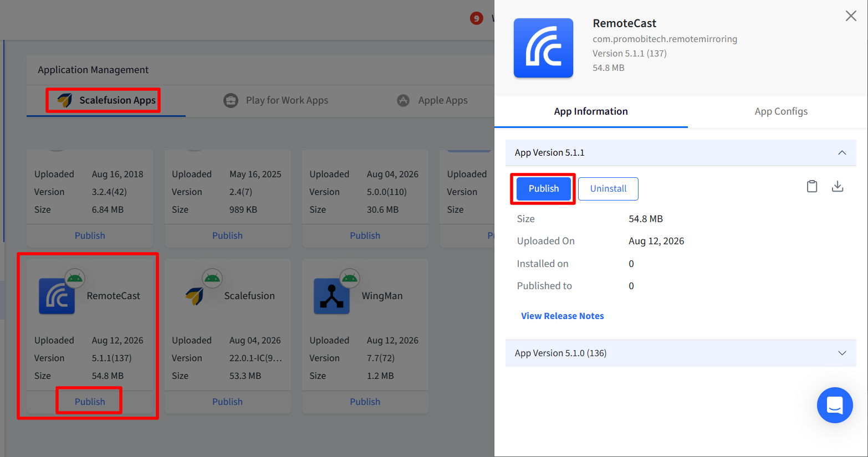Viewport: 868px width, 457px height.
Task: Expand App Version 5.1.0 (136) section
Action: coord(681,353)
